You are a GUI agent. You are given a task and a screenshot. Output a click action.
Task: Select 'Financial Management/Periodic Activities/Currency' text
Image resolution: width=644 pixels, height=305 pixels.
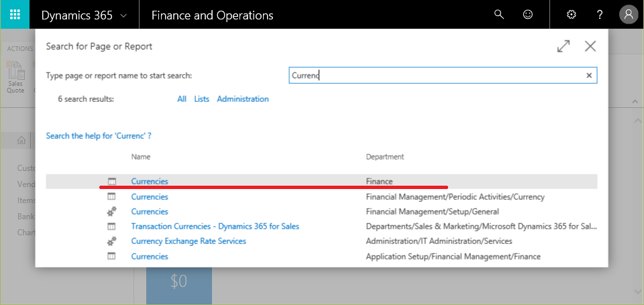[x=455, y=196]
